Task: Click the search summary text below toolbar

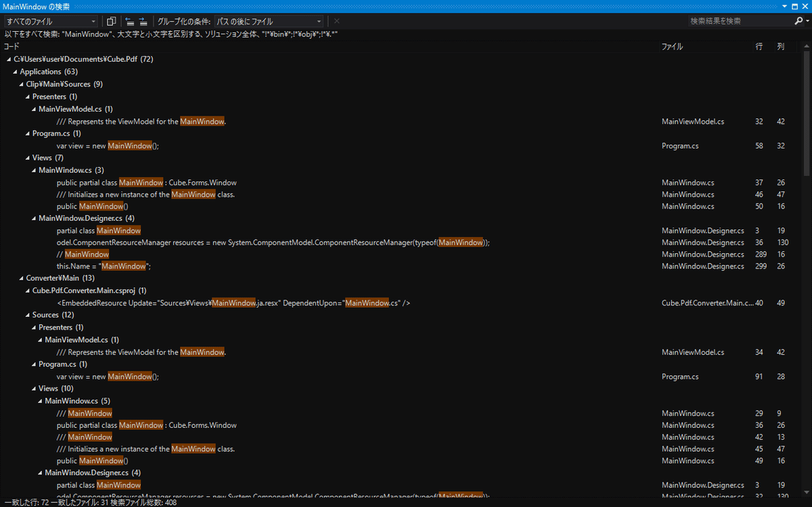Action: click(171, 34)
